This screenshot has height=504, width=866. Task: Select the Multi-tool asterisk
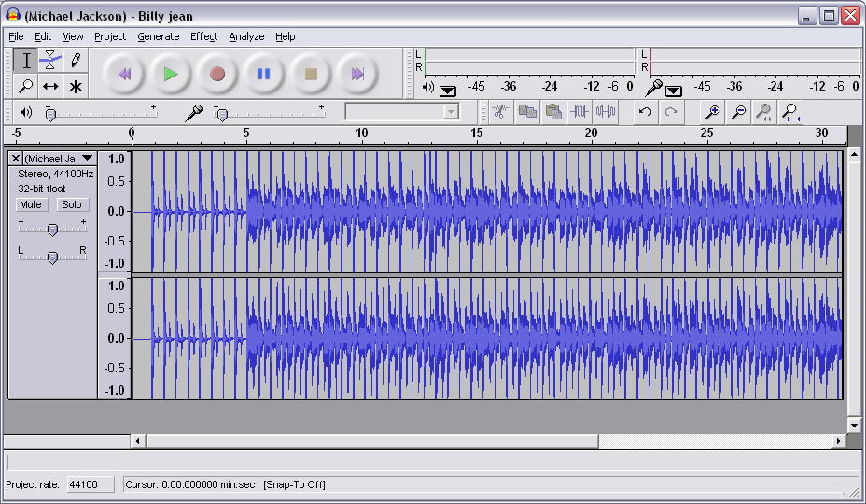pyautogui.click(x=76, y=86)
